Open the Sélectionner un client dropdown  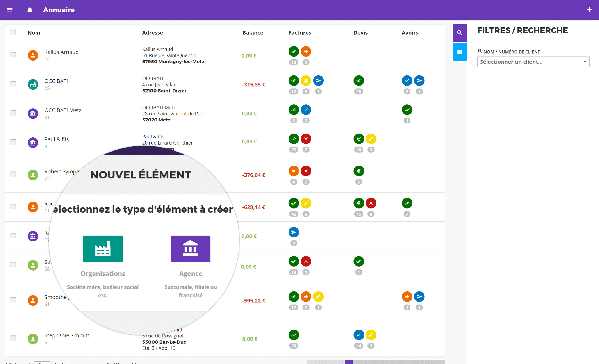pyautogui.click(x=533, y=62)
